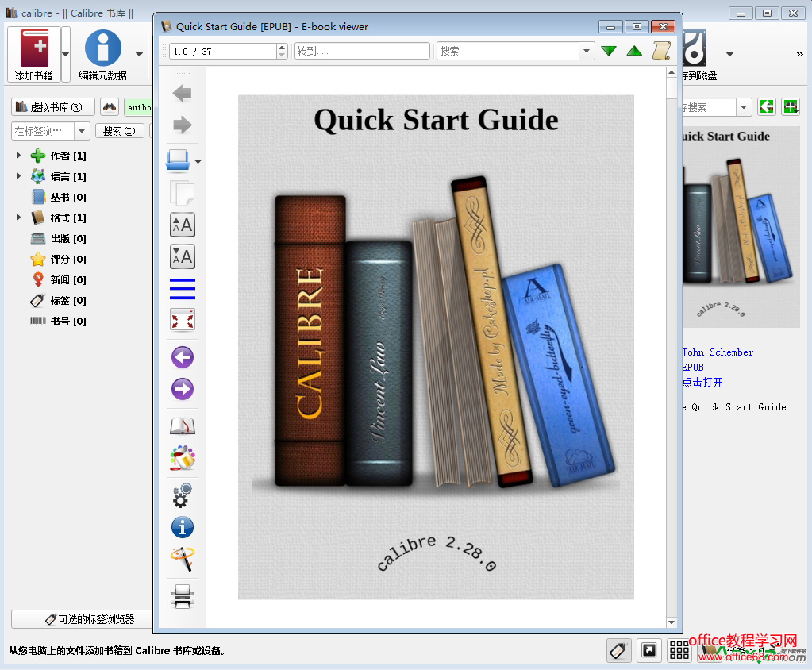
Task: Open the 添加书籍 dropdown arrow
Action: pyautogui.click(x=66, y=54)
